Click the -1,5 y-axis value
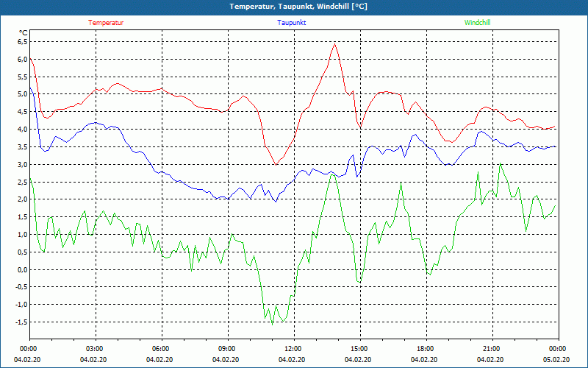 pos(22,322)
